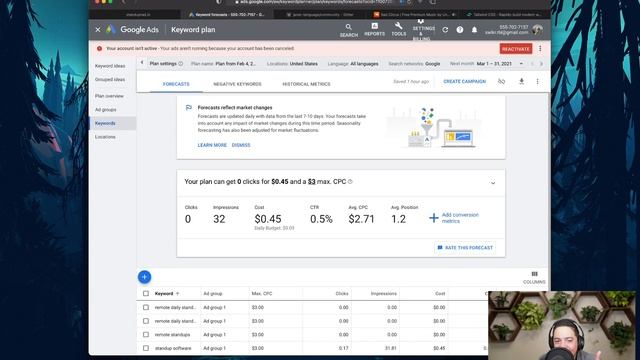Check the first remote daily stand row
Viewport: 640px width, 360px height.
coord(146,307)
